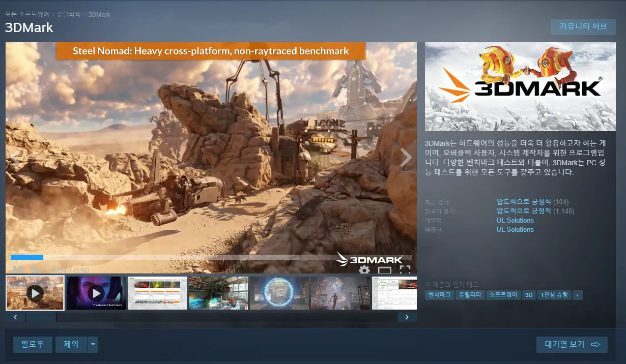626x364 pixels.
Task: Open 커뮤니티 허브 button
Action: [583, 27]
